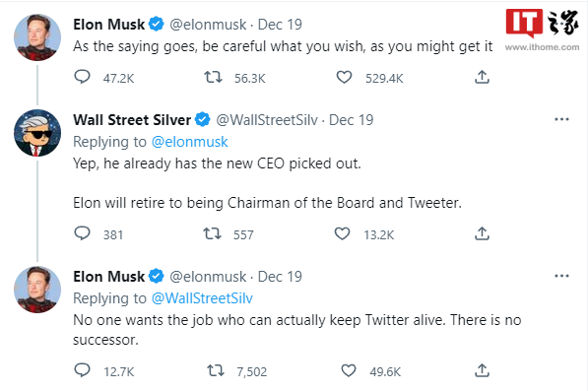Share Elon's 'no successor' reply
Screen dimensions: 588x391
click(x=482, y=370)
